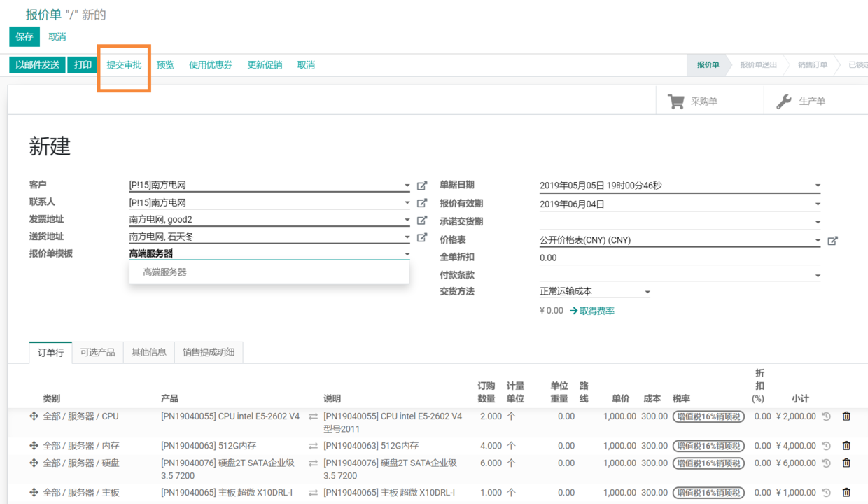Click history icon on the 硬盘2T row
This screenshot has width=868, height=504.
coord(827,463)
